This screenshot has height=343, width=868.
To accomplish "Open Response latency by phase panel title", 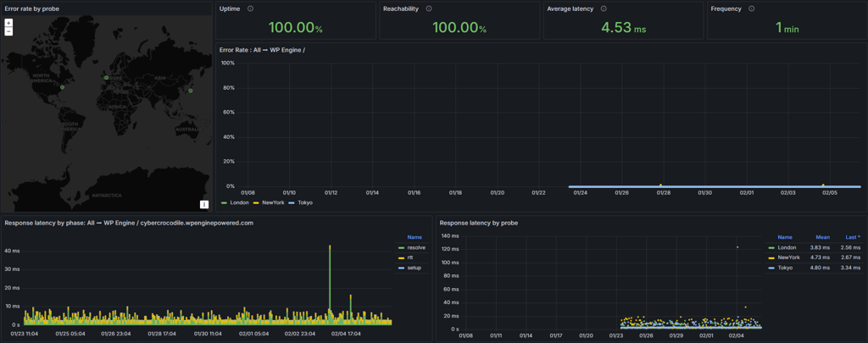I will point(129,223).
